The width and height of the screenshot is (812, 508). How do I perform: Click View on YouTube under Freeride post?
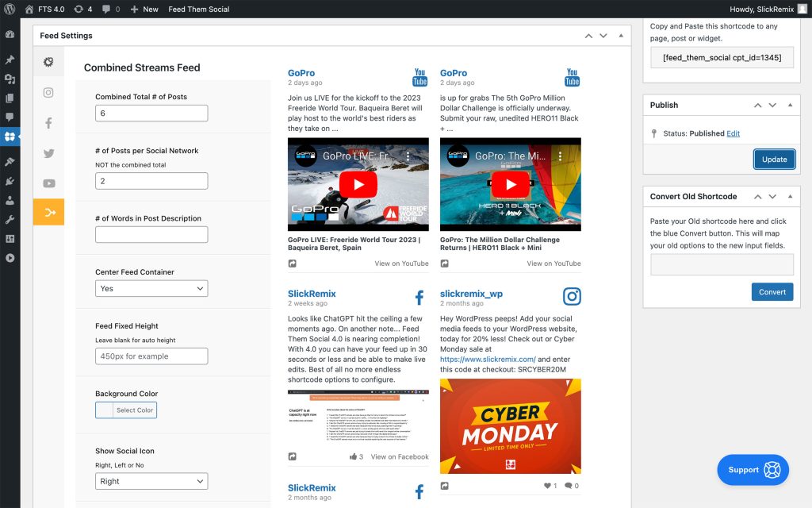tap(401, 264)
